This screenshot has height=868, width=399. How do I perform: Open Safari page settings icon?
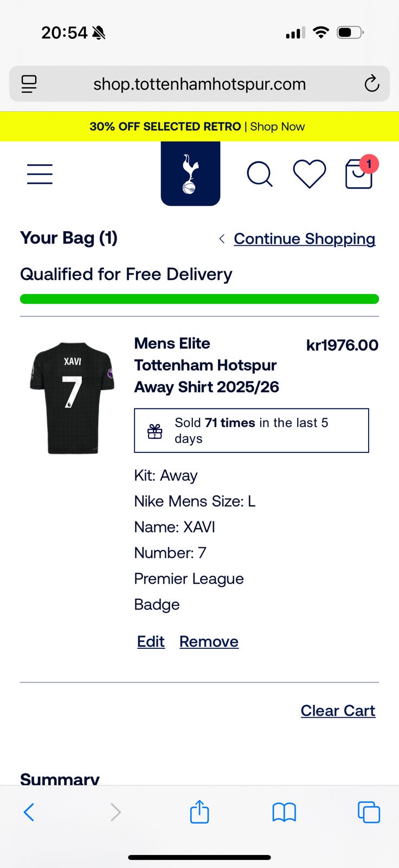pos(29,84)
